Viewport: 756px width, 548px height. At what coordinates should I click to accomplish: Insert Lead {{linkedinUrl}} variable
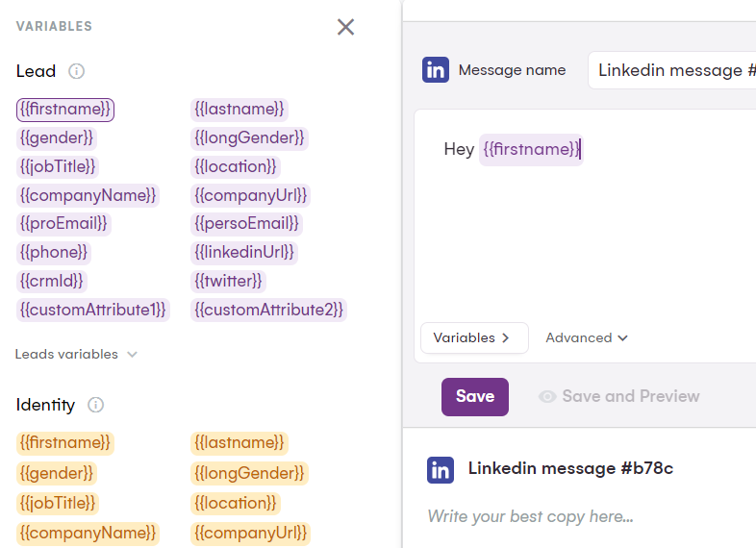pos(244,252)
